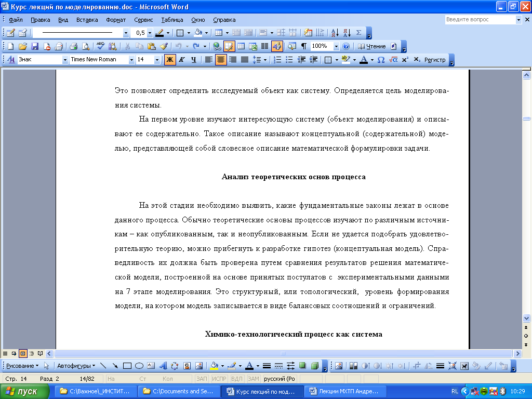Switch to C:\Documents and Se taskbar window
This screenshot has width=532, height=399.
point(179,392)
